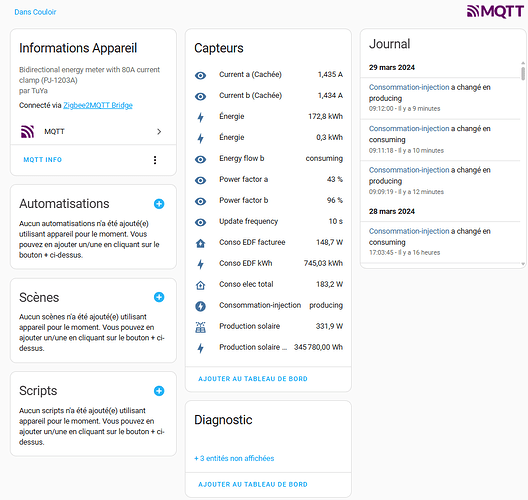Expand the +3 entités non affichées list
The image size is (528, 500).
[234, 458]
